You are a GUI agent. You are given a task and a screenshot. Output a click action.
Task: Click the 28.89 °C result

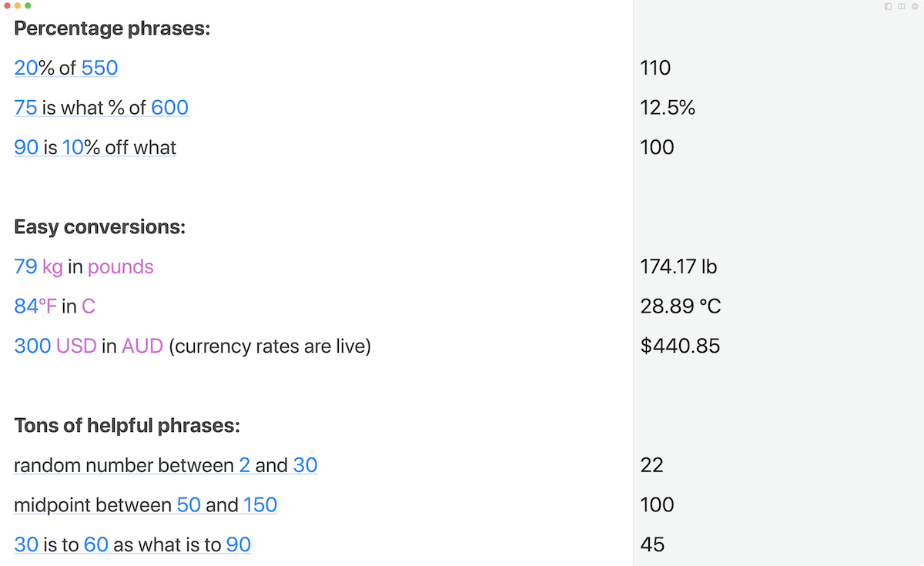coord(681,306)
